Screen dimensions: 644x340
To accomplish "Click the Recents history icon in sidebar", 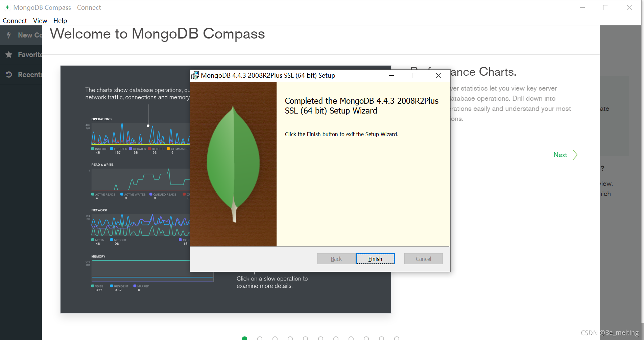I will point(9,74).
